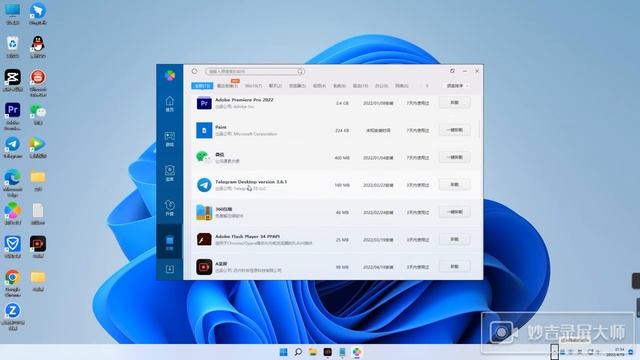Select the Google Chrome shortcut on the desktop
The image size is (640, 360).
point(13,283)
